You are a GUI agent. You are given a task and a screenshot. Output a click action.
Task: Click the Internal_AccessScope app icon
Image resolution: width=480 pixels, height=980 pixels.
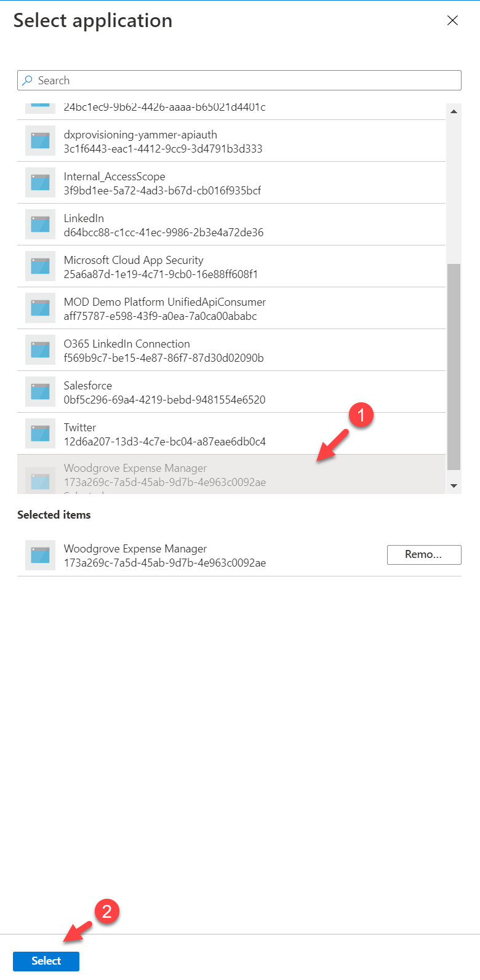coord(40,183)
